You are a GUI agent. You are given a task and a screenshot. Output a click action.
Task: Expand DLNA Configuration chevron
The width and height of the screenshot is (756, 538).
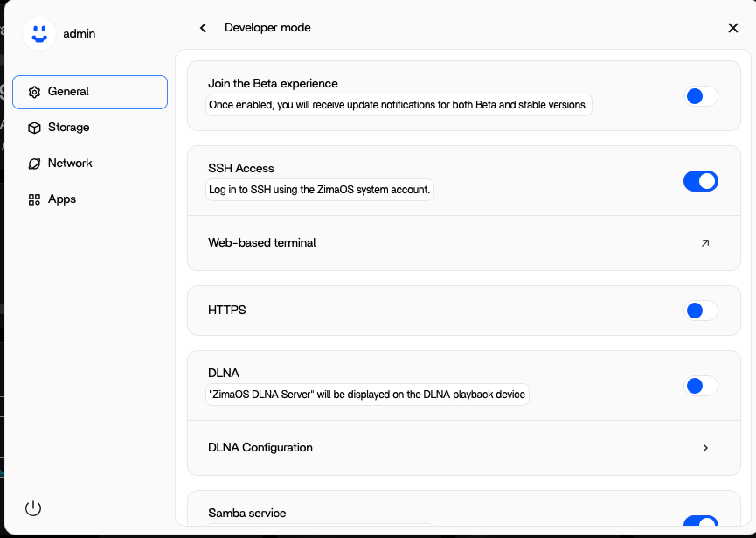pos(705,448)
